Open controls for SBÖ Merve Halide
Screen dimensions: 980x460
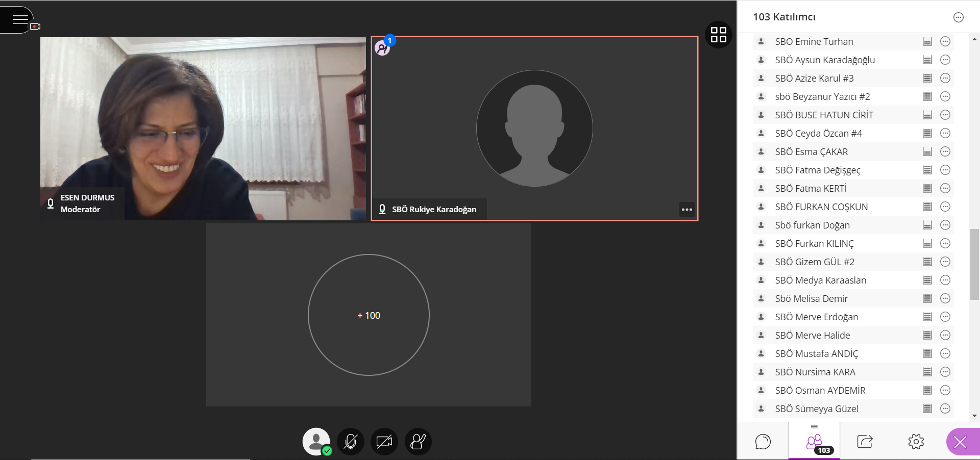[x=945, y=335]
